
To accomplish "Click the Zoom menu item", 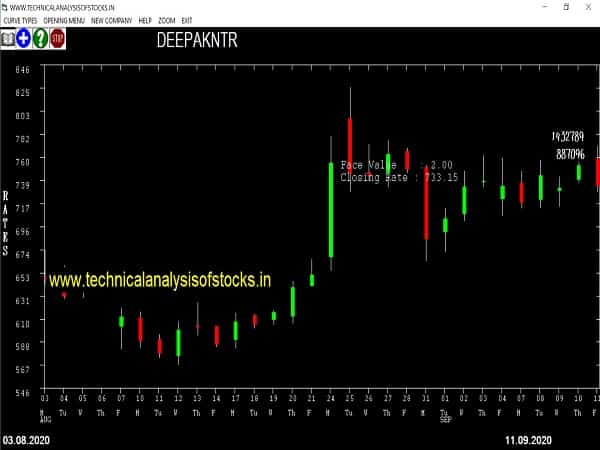I will (167, 20).
